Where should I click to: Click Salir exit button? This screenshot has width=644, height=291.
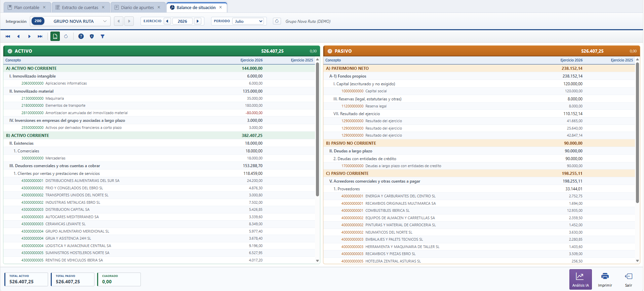click(629, 279)
